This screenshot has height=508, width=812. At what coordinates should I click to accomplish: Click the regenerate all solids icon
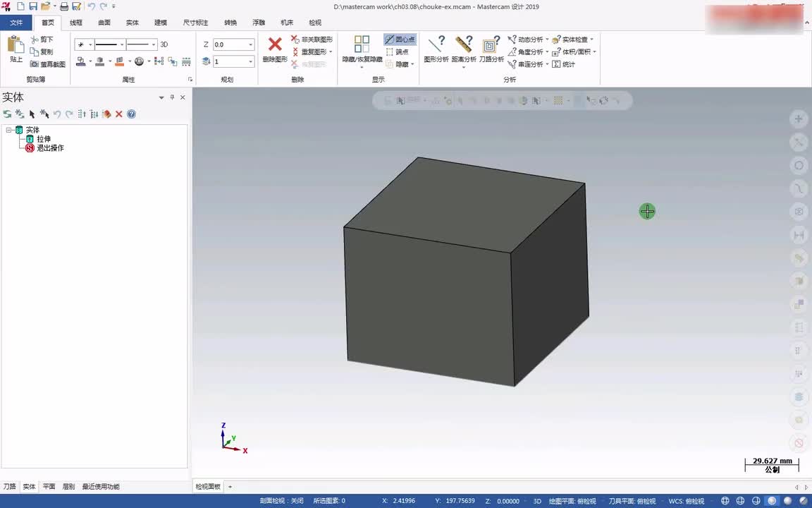point(7,114)
